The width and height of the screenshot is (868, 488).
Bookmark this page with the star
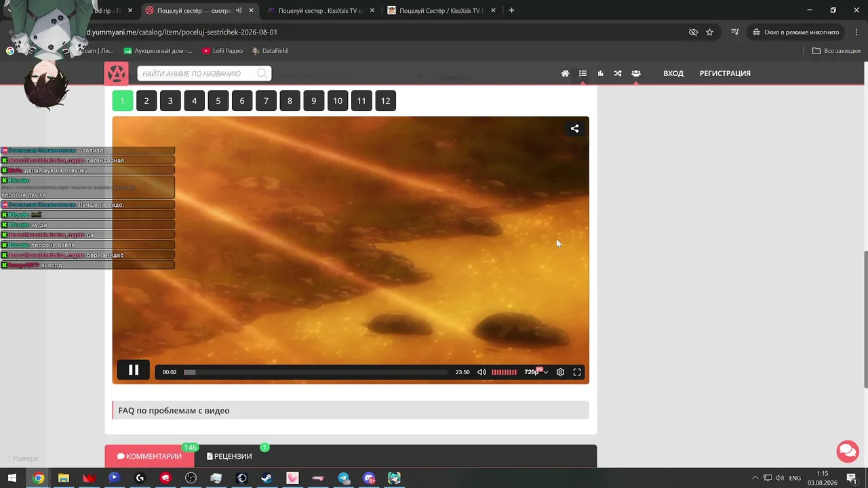(709, 32)
